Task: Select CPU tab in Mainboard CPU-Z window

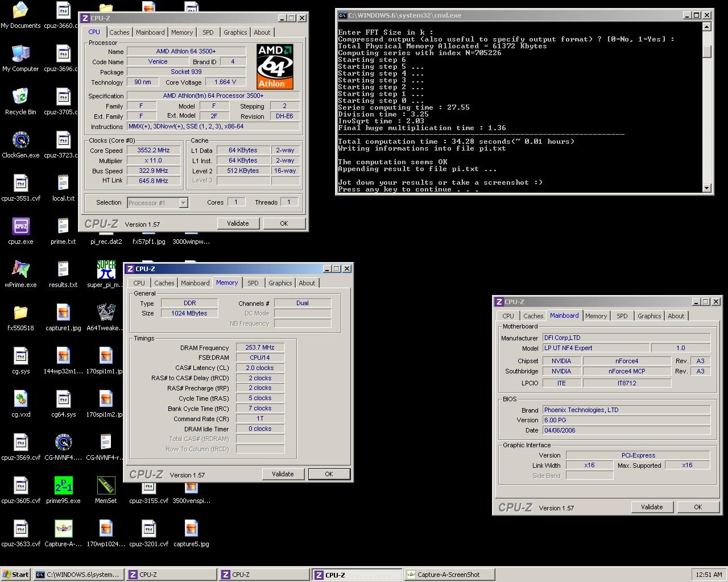Action: tap(508, 316)
